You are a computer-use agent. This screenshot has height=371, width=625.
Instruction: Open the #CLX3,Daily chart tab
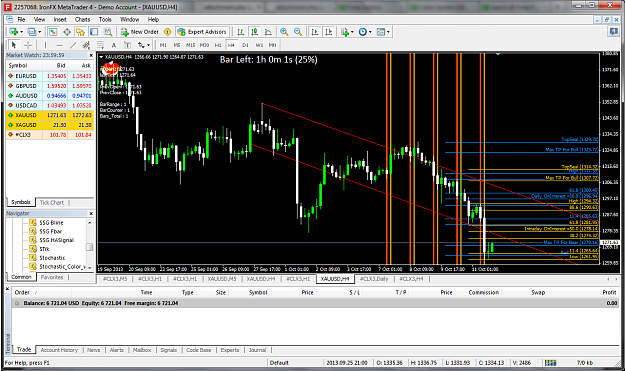[x=374, y=279]
